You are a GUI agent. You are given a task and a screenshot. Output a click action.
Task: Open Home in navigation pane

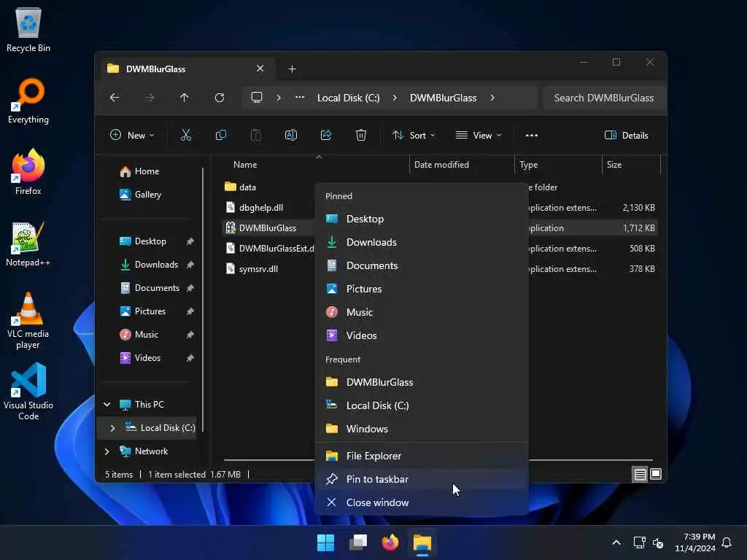pyautogui.click(x=147, y=171)
